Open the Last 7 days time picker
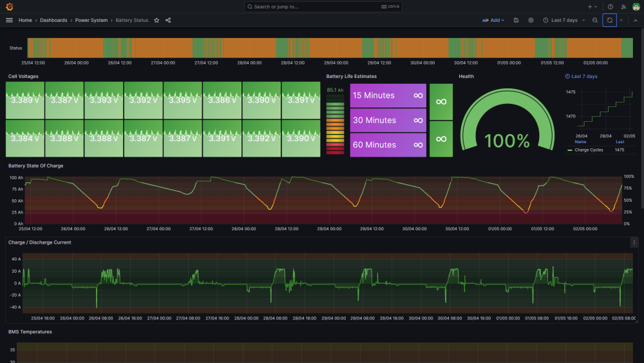The width and height of the screenshot is (644, 363). [564, 20]
